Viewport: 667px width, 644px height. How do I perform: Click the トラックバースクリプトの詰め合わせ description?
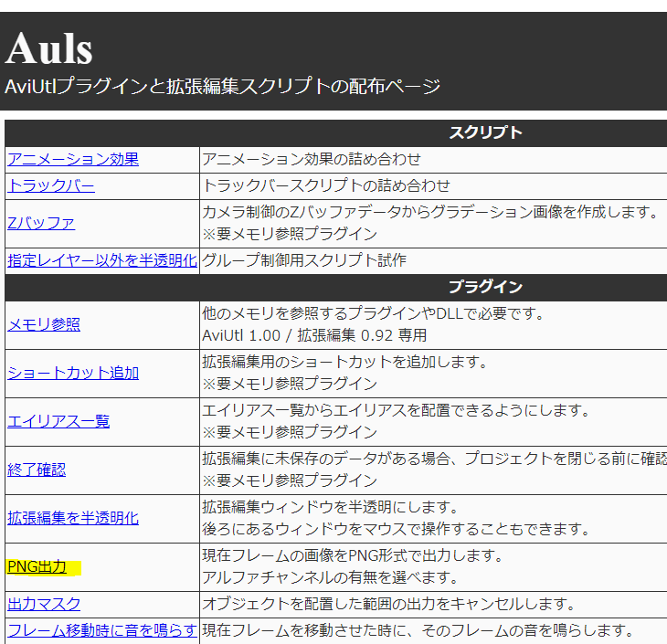tap(326, 185)
